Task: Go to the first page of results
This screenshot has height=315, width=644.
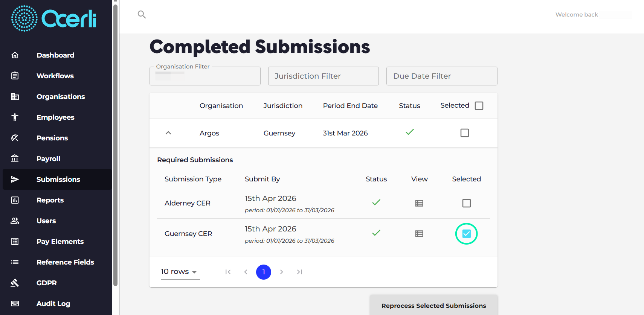Action: (228, 272)
